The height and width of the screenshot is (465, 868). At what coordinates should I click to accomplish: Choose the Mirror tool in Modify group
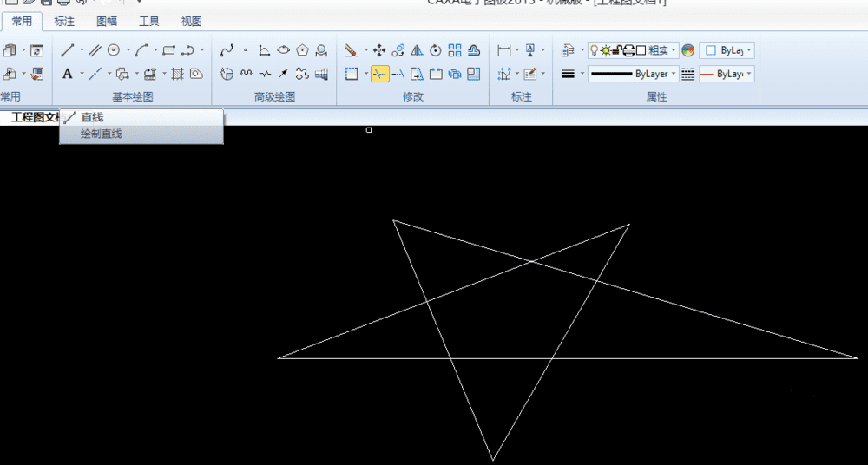(x=417, y=51)
